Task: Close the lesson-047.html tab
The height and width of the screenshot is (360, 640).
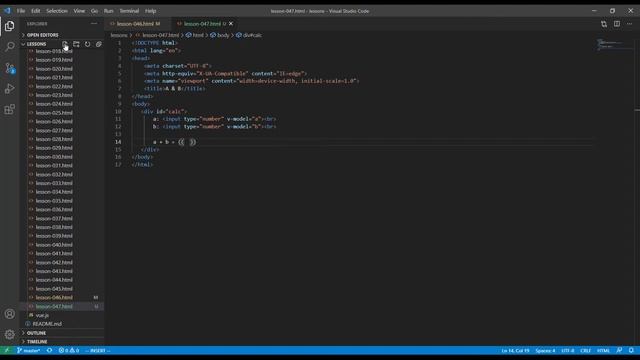Action: (x=231, y=24)
